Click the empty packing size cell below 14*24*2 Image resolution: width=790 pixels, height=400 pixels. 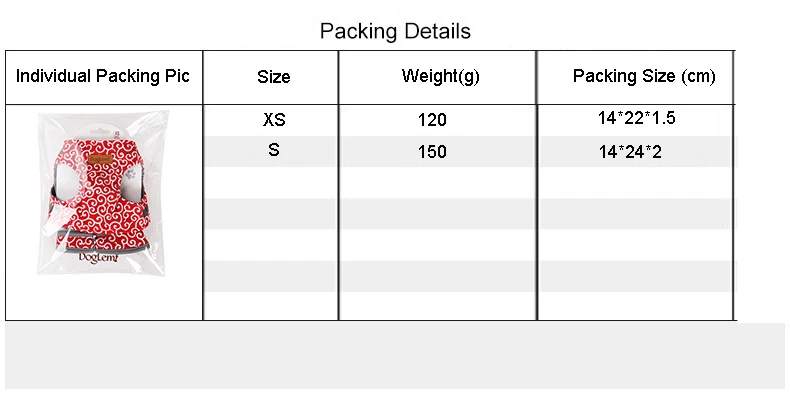click(636, 182)
